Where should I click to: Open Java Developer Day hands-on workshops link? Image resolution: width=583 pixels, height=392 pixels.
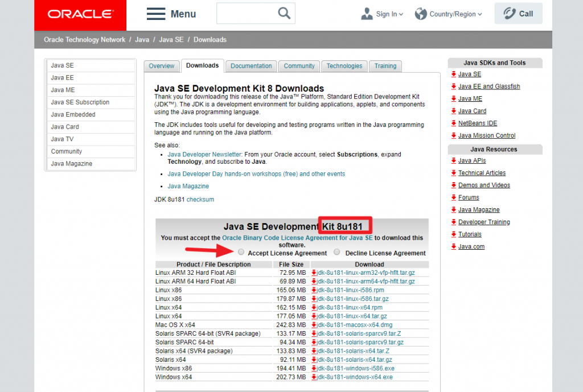click(x=256, y=174)
